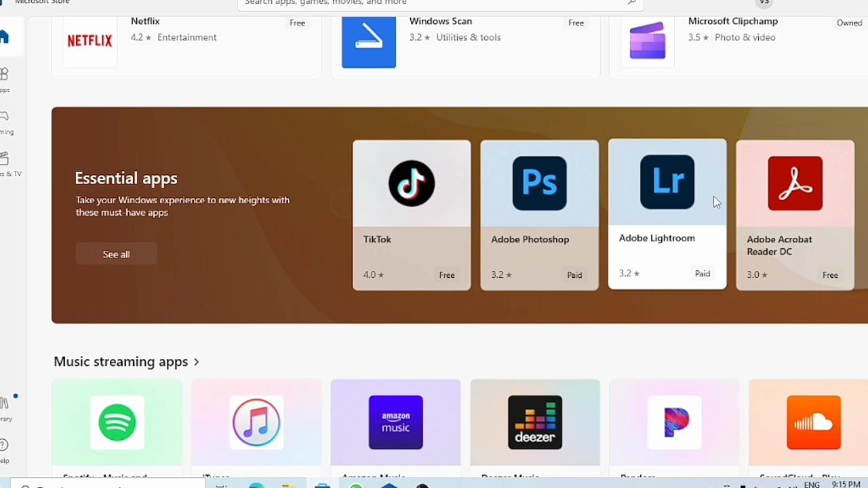Click Netflix 4.2 star rating

pos(140,37)
